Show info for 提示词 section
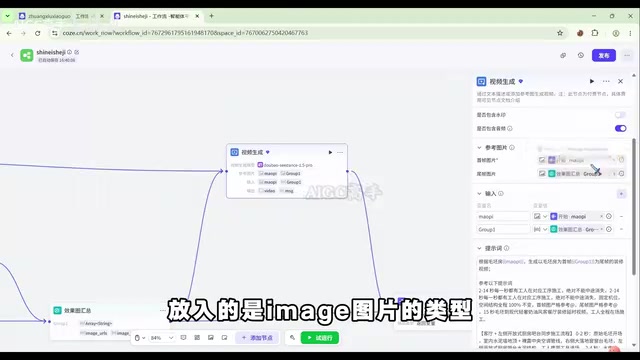Screen dimensions: 640x360 click(507, 249)
